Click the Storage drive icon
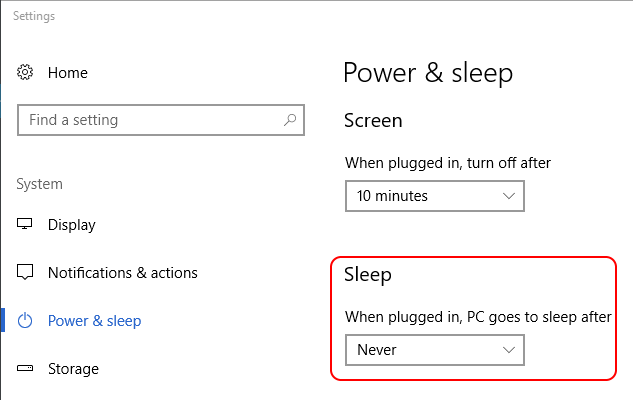 click(25, 368)
